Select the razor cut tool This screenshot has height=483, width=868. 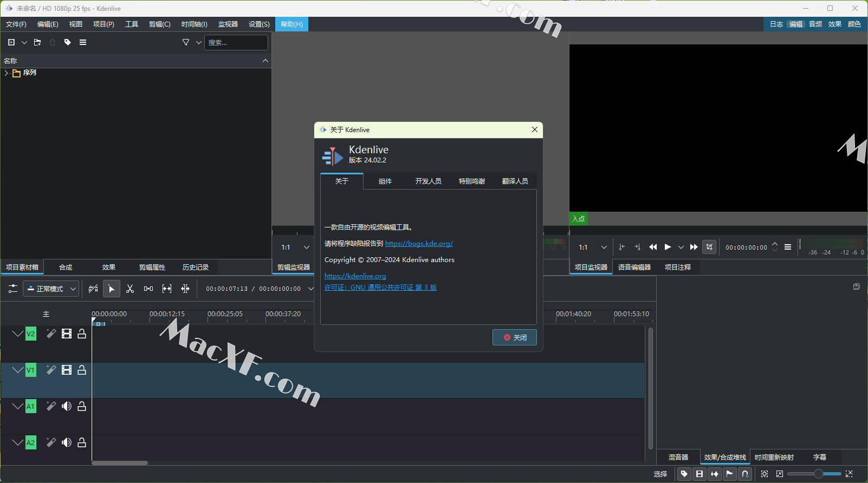point(130,289)
